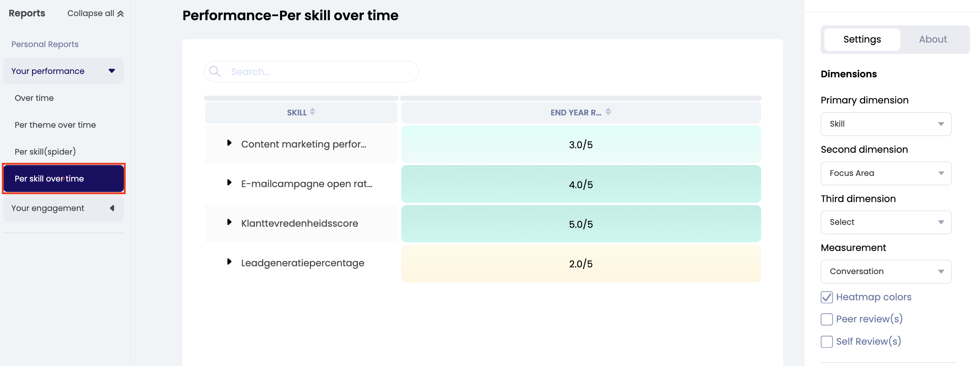The image size is (980, 366).
Task: Enable the Self Review(s) checkbox
Action: coord(826,342)
